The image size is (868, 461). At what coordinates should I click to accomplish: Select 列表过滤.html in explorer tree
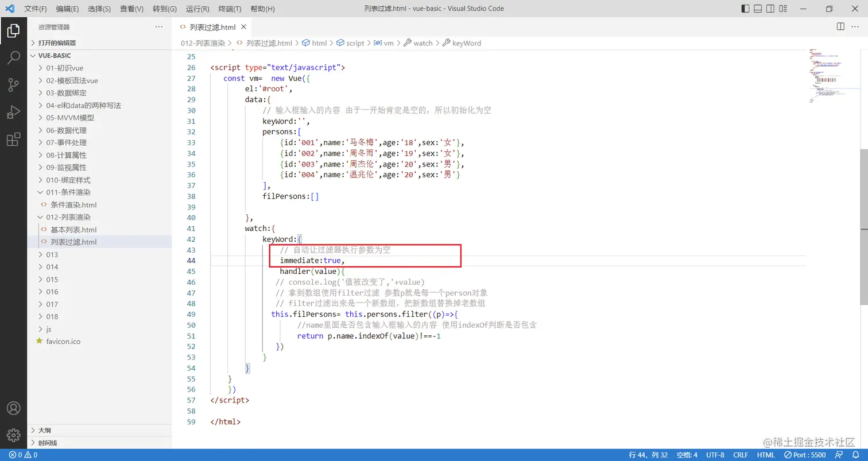pos(99,242)
